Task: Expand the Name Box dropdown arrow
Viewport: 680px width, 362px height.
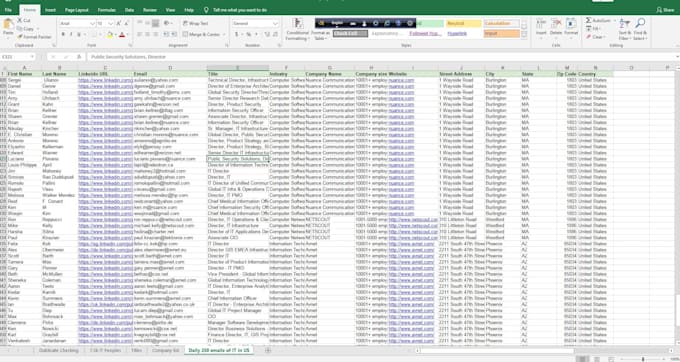Action: point(32,57)
